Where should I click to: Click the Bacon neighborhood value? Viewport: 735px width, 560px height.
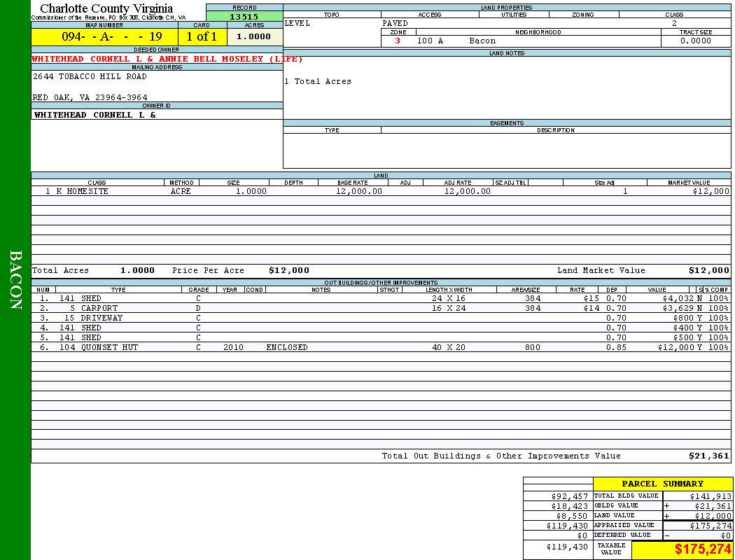click(x=482, y=41)
